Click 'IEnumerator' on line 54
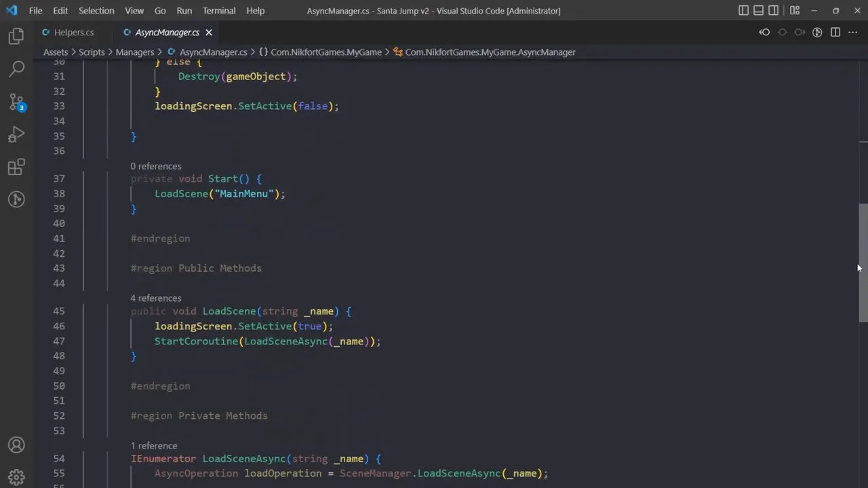The image size is (868, 488). (163, 459)
